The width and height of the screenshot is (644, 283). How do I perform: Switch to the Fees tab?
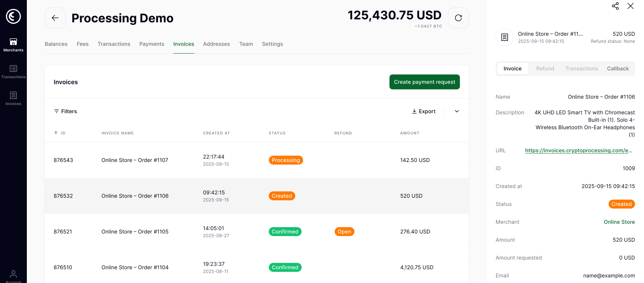point(83,44)
